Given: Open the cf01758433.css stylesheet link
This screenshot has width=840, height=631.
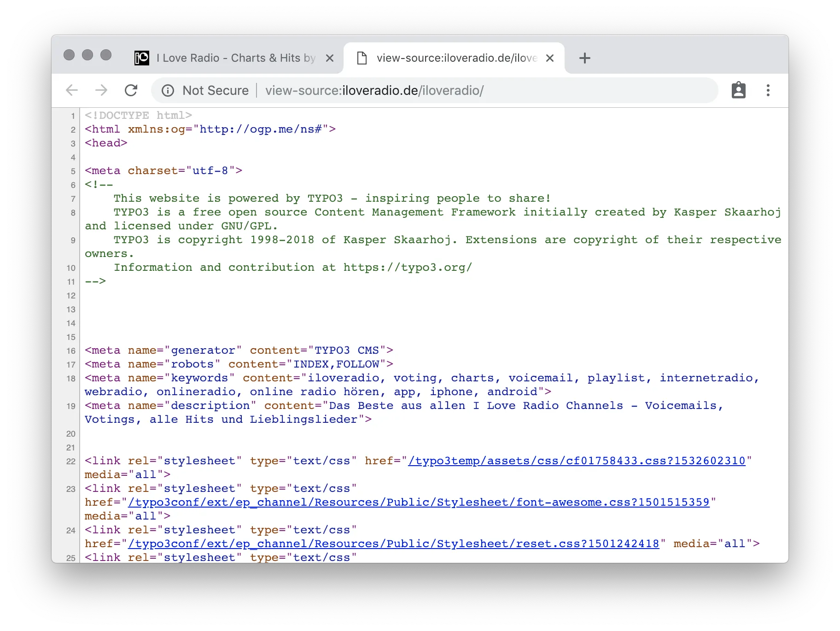Looking at the screenshot, I should [577, 461].
